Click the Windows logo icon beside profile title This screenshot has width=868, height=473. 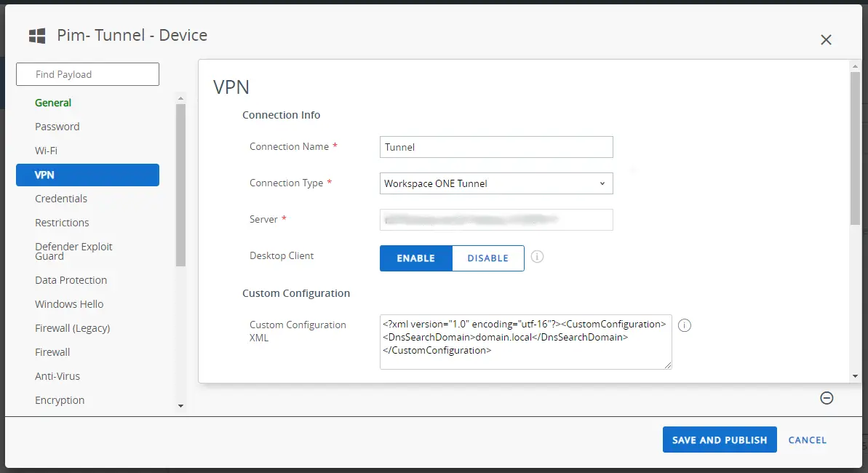click(x=37, y=36)
